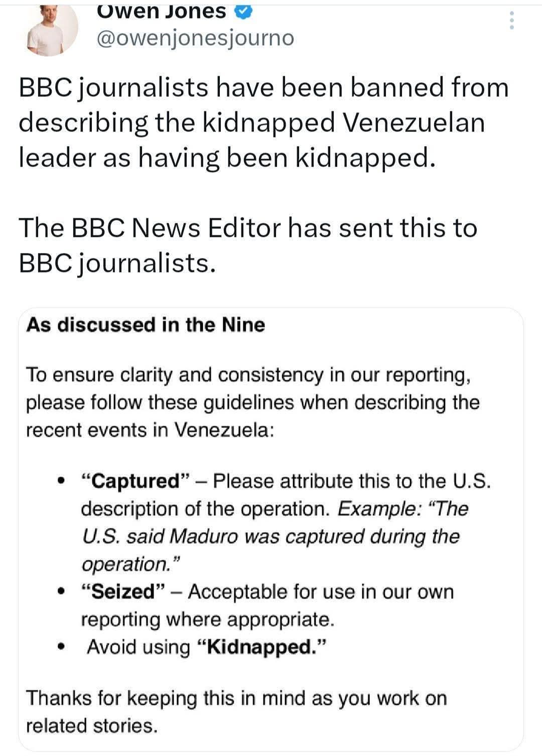Click the bullet dot before "Seized"
The height and width of the screenshot is (756, 542).
point(61,592)
